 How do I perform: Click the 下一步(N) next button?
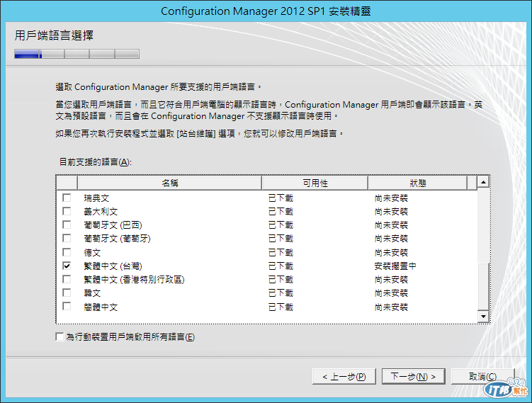pyautogui.click(x=413, y=377)
